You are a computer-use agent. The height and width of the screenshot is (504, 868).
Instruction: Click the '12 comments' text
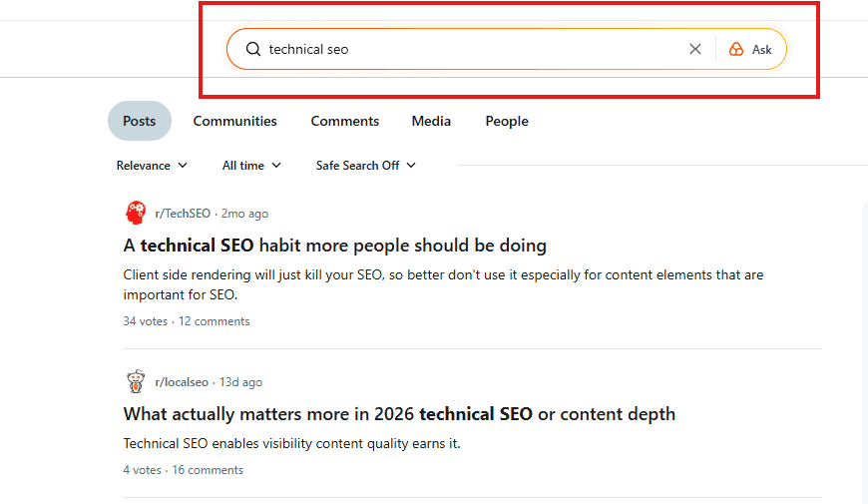pyautogui.click(x=214, y=321)
